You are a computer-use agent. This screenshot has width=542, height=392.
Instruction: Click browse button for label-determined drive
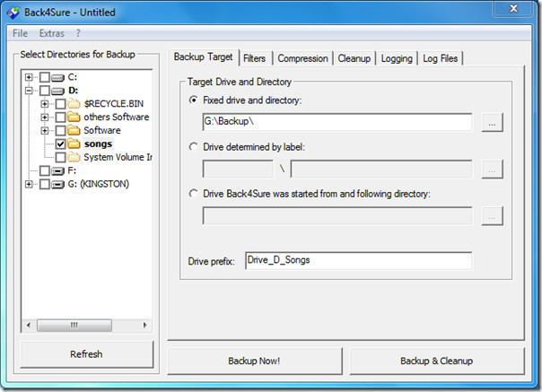point(492,169)
